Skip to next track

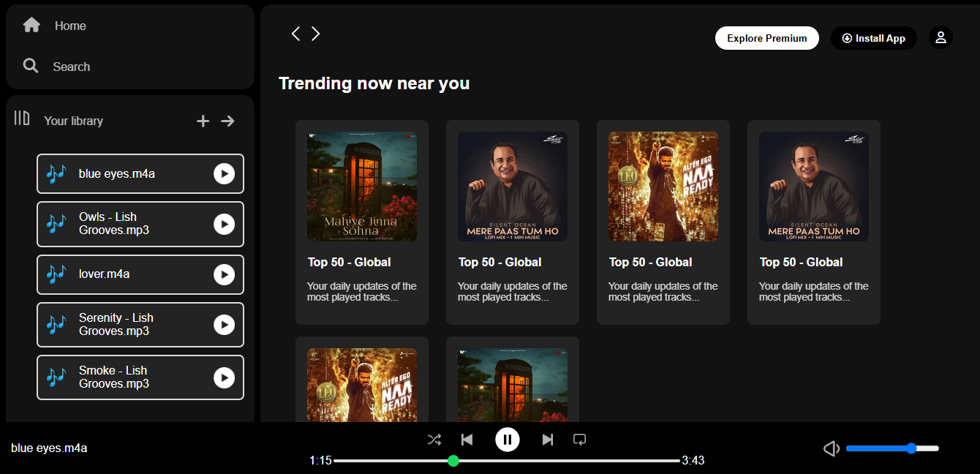coord(548,440)
